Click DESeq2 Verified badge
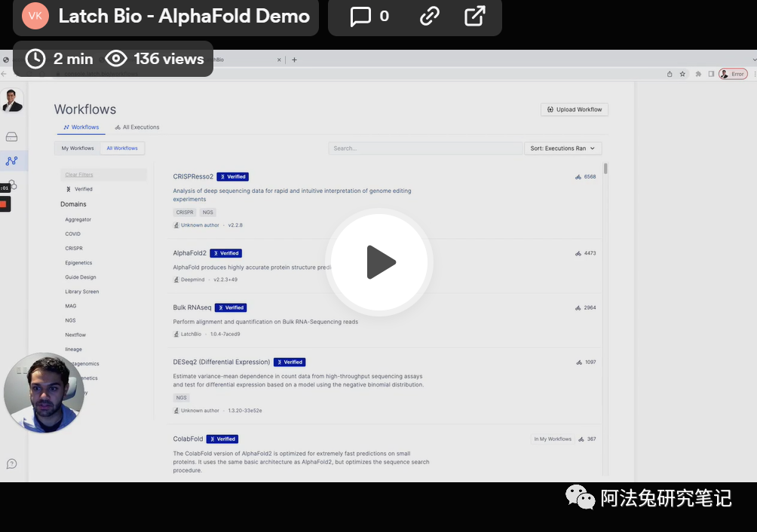The image size is (757, 532). coord(290,362)
